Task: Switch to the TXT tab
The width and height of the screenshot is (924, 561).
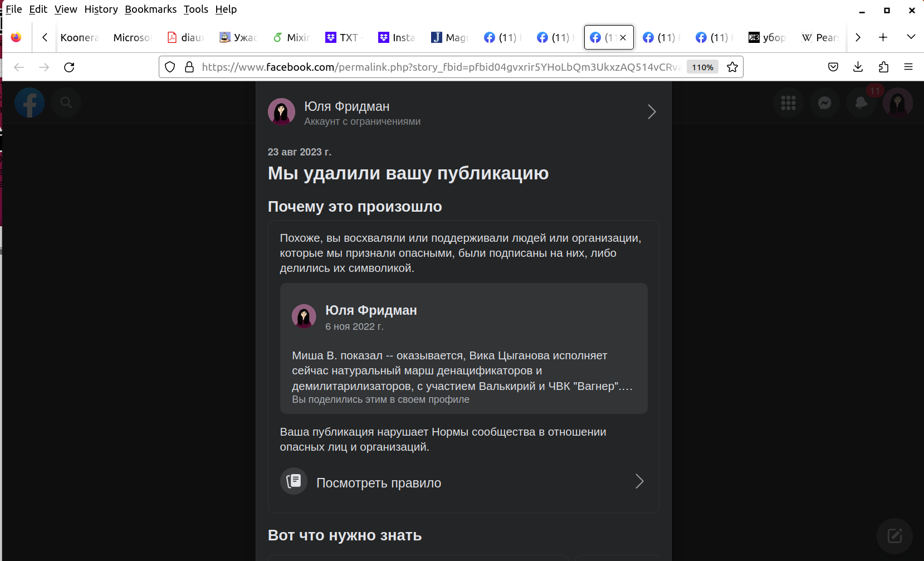Action: tap(344, 37)
